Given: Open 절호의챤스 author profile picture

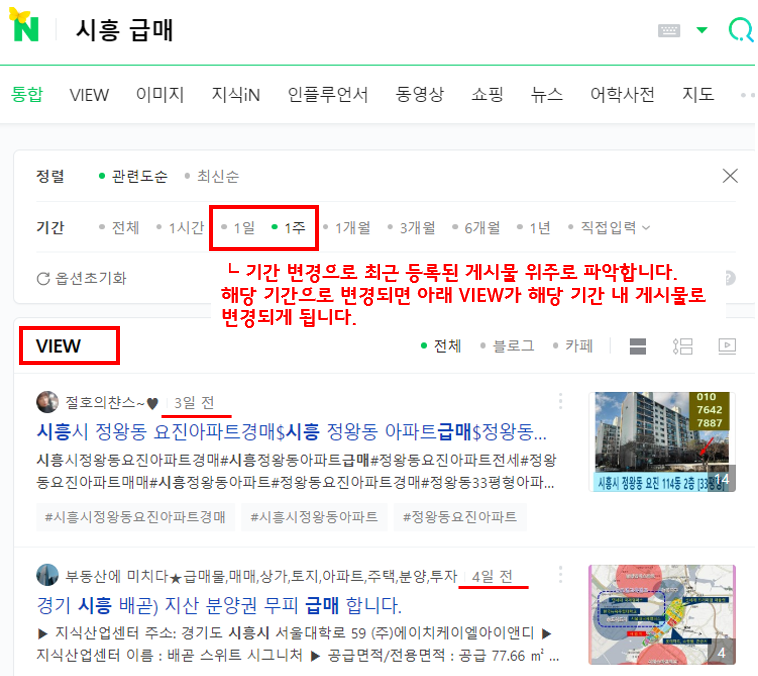Looking at the screenshot, I should (x=47, y=402).
